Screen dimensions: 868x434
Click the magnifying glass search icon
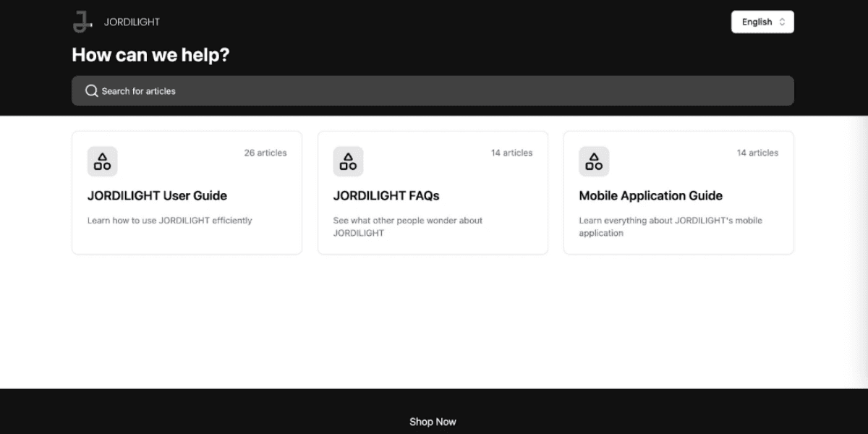(x=91, y=90)
